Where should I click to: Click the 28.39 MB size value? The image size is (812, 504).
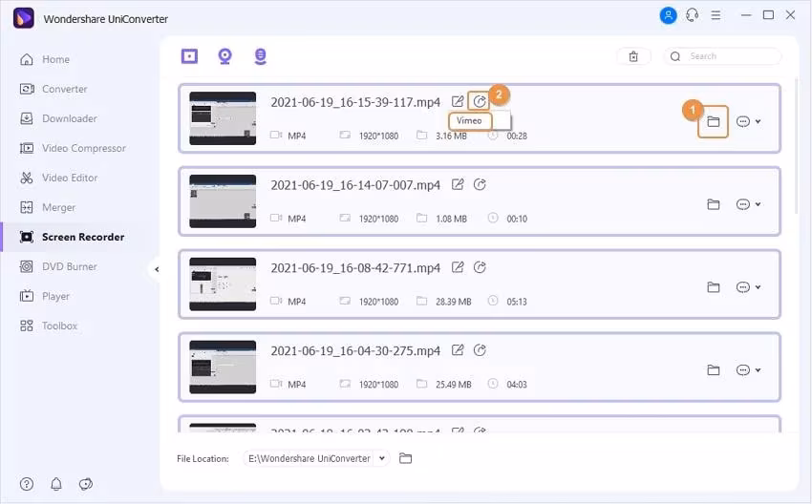(453, 301)
